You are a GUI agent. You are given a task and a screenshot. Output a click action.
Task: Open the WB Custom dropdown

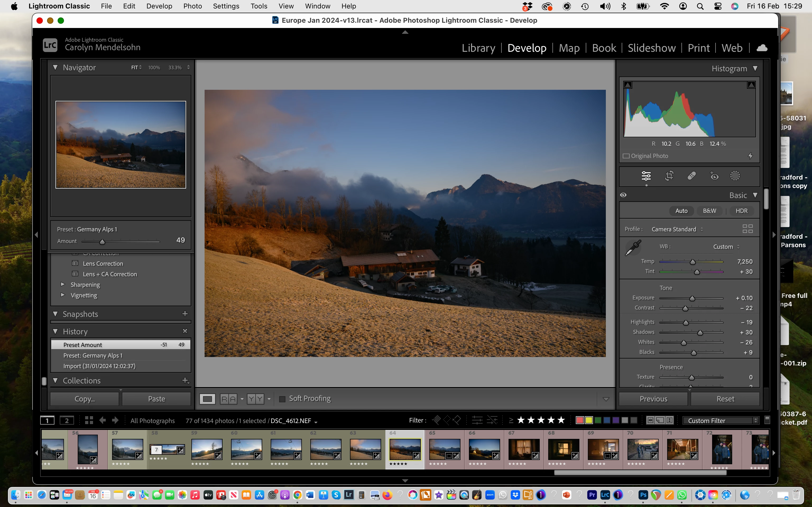click(726, 247)
